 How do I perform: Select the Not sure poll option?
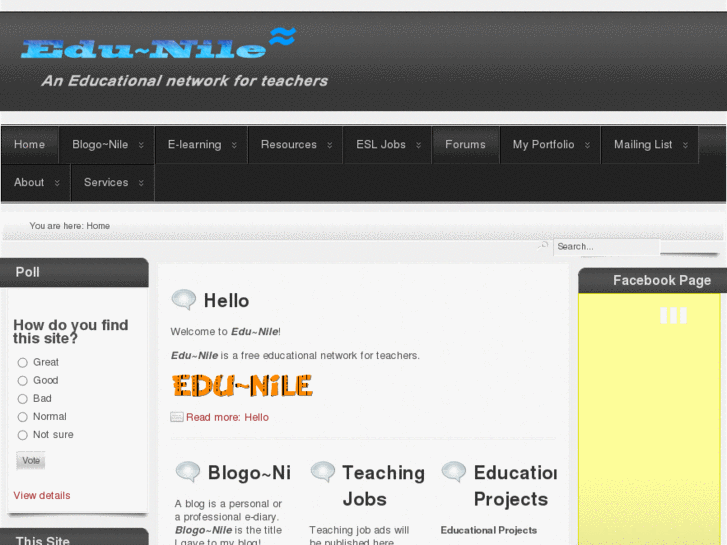click(x=23, y=435)
